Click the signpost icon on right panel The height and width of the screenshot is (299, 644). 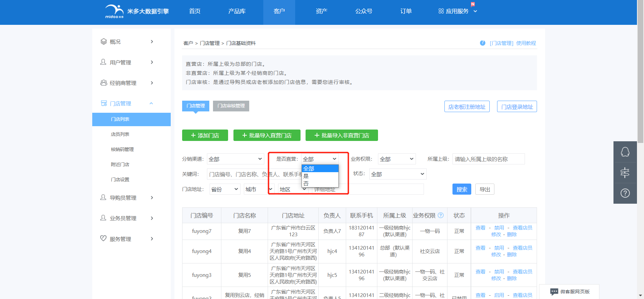(x=625, y=172)
